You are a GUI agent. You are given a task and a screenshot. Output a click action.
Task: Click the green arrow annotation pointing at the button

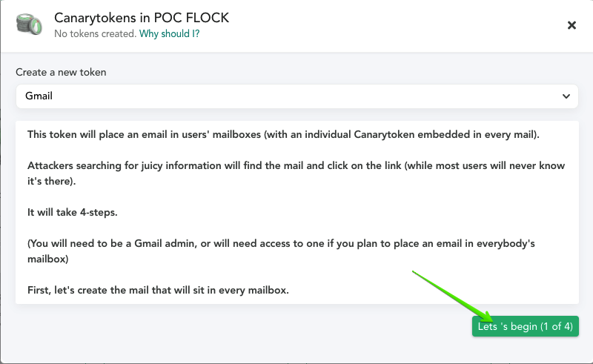coord(452,296)
